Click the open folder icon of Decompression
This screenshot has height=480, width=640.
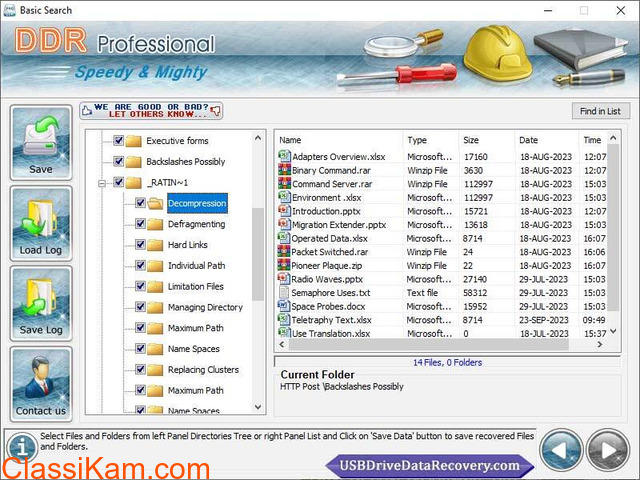(x=155, y=203)
